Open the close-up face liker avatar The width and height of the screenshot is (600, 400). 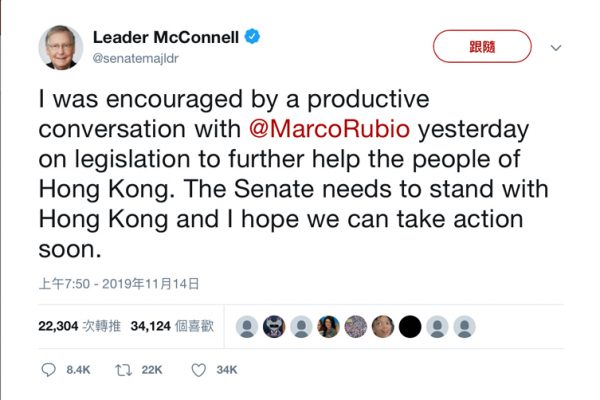click(382, 326)
